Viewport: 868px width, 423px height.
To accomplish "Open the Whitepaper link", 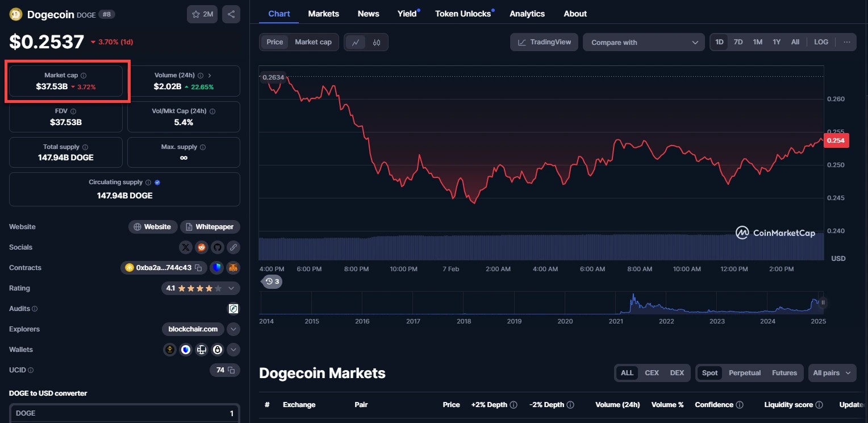I will click(210, 227).
